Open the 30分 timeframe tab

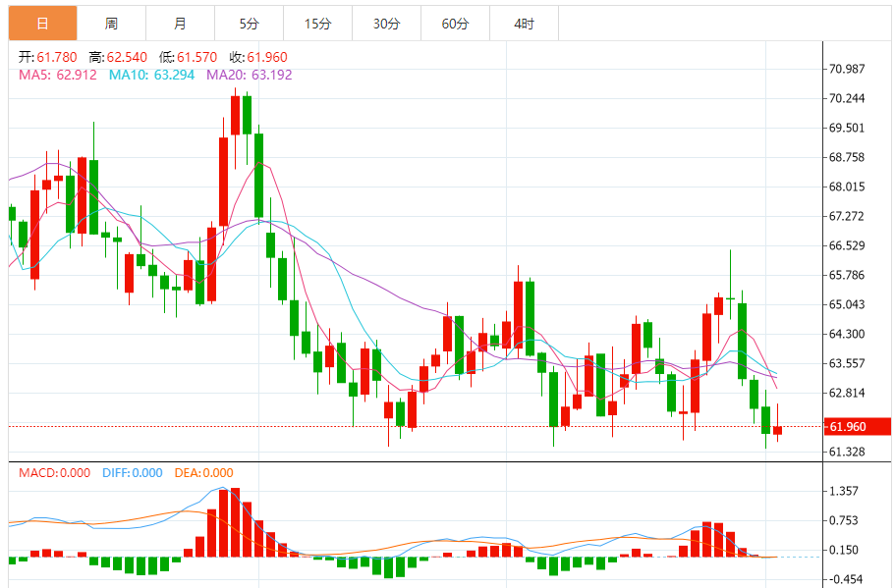386,24
